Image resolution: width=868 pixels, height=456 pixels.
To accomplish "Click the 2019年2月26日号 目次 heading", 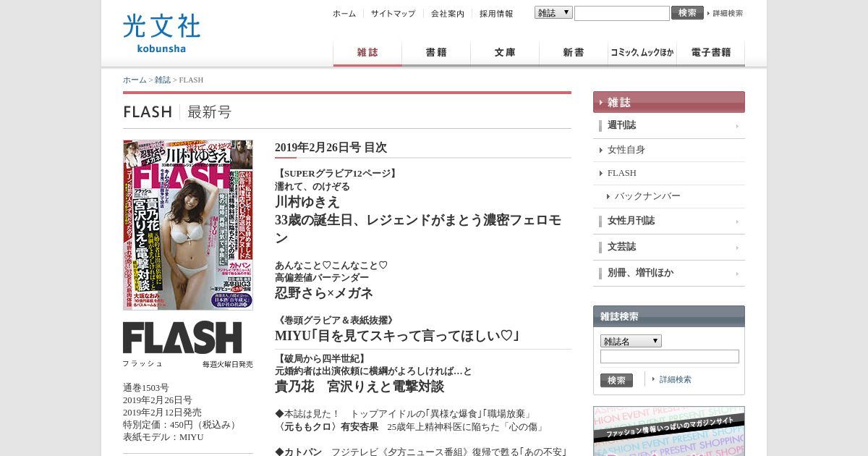I will pyautogui.click(x=331, y=148).
